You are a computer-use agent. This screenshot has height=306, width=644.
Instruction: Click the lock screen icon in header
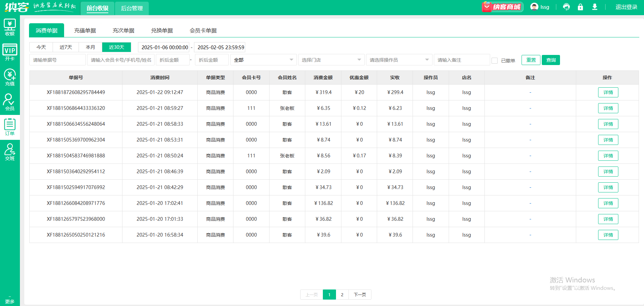[580, 7]
